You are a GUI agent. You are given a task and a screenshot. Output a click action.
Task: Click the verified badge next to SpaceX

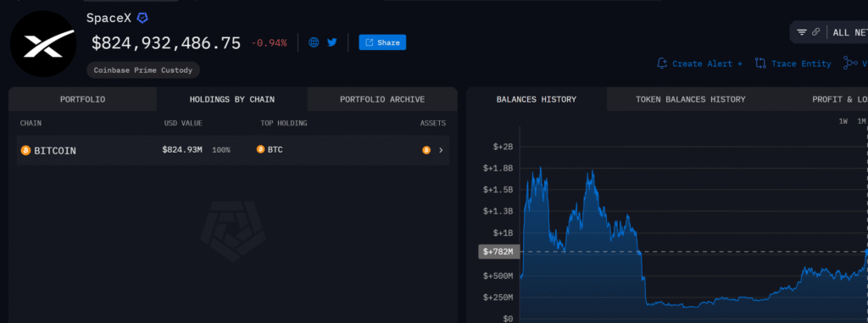tap(142, 19)
